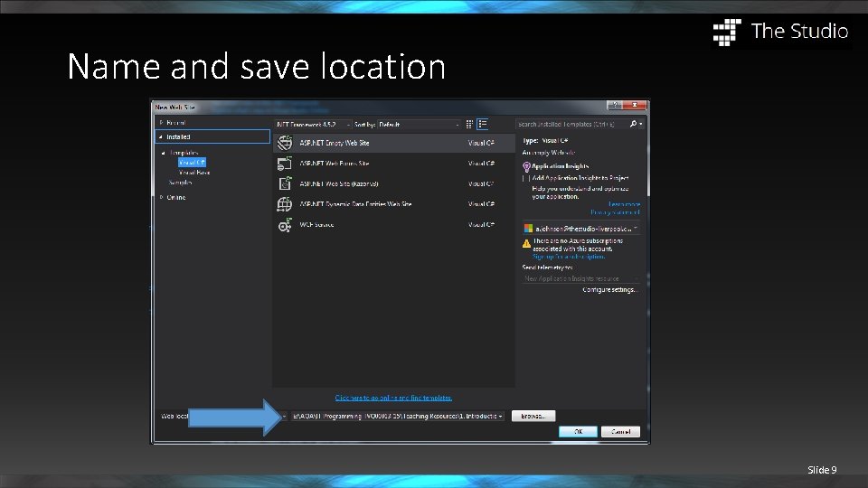Click the go online and find templates link
This screenshot has height=488, width=868.
pyautogui.click(x=393, y=398)
